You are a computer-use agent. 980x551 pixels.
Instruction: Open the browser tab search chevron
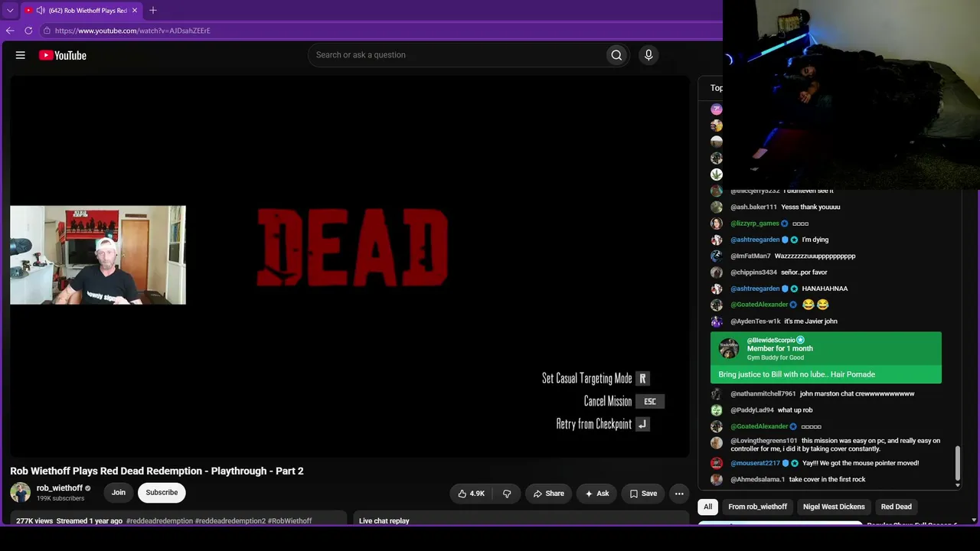pyautogui.click(x=10, y=11)
